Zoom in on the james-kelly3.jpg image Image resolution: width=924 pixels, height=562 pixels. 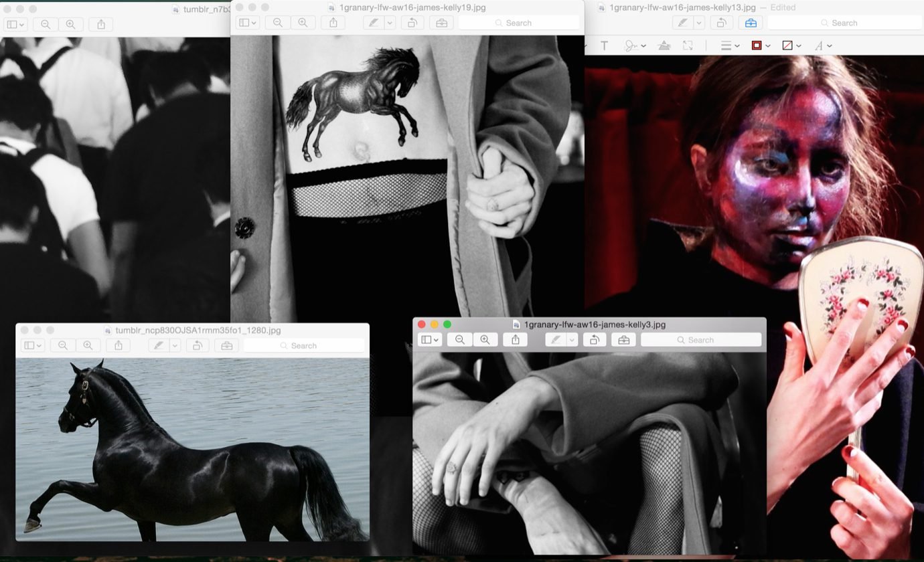485,340
